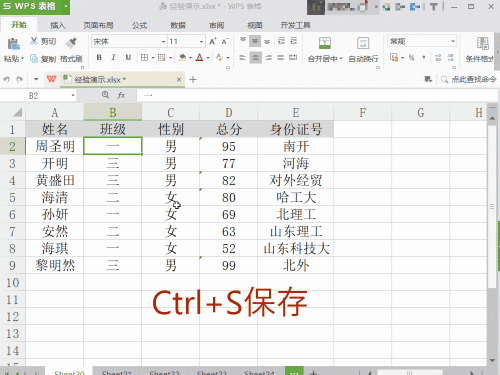This screenshot has height=375, width=500.
Task: Click the percent style icon
Action: (x=411, y=58)
